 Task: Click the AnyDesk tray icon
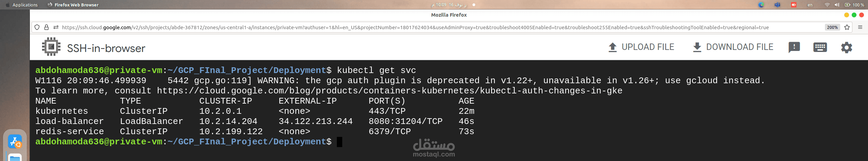793,5
